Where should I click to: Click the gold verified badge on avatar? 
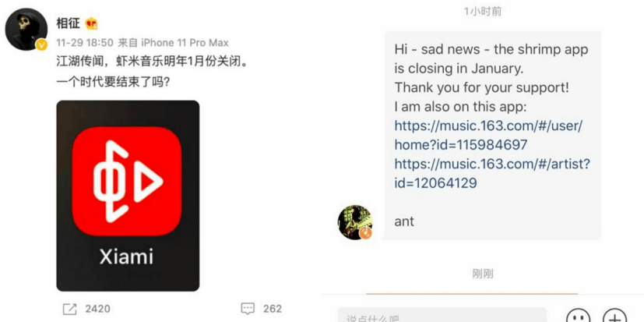click(41, 44)
